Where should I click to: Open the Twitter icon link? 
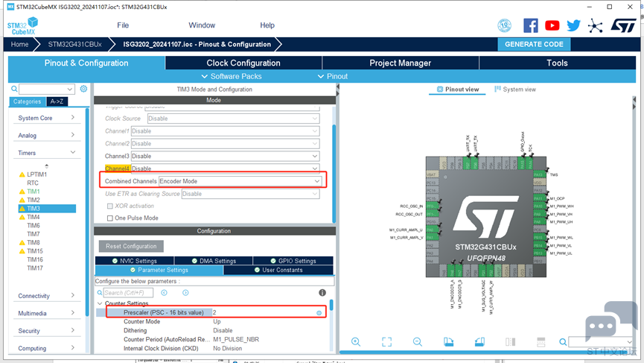coord(573,25)
